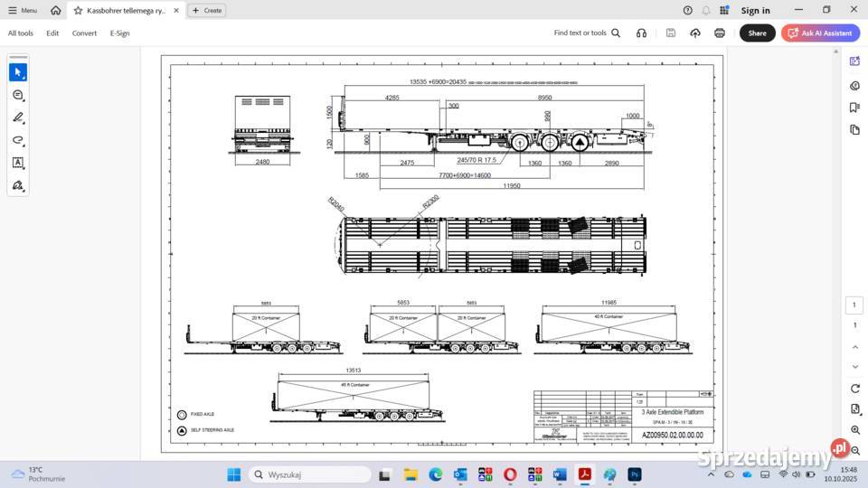
Task: Zoom in with the magnifier plus icon
Action: coord(854,430)
